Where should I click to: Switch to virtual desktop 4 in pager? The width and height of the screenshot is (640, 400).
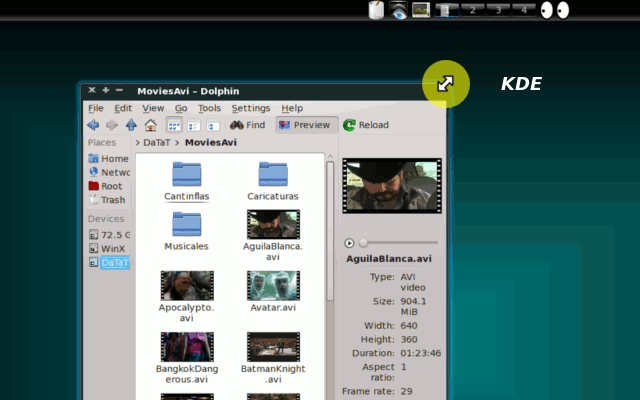pyautogui.click(x=524, y=10)
